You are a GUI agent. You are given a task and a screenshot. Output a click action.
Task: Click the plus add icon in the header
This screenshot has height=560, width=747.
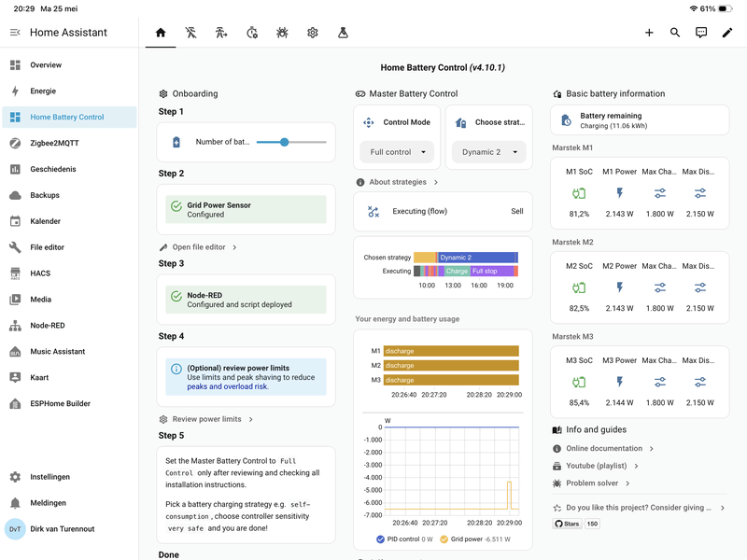click(x=649, y=33)
